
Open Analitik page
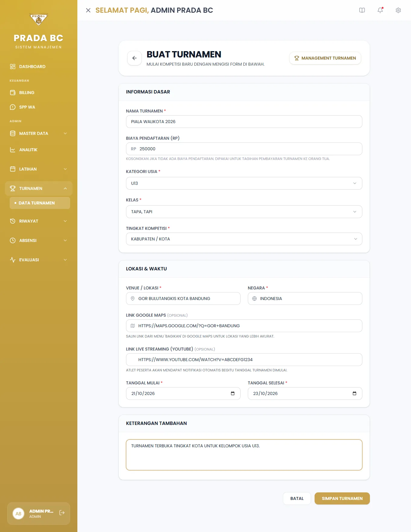(x=39, y=150)
